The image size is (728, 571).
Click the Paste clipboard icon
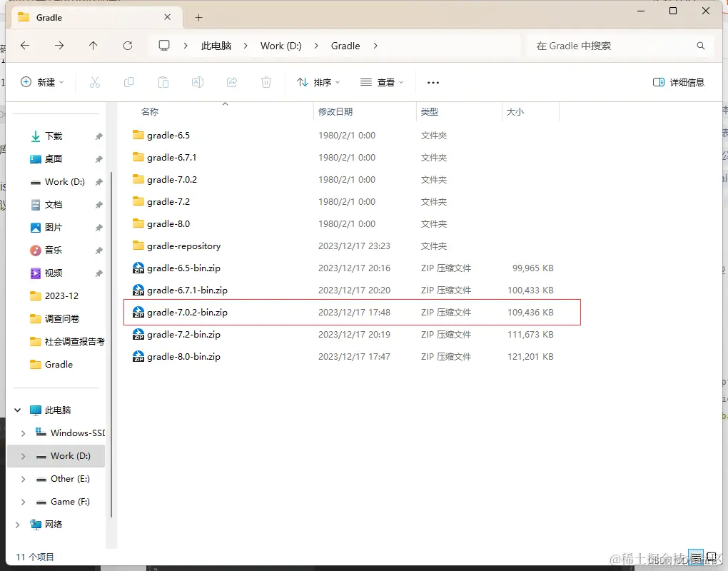pyautogui.click(x=163, y=82)
